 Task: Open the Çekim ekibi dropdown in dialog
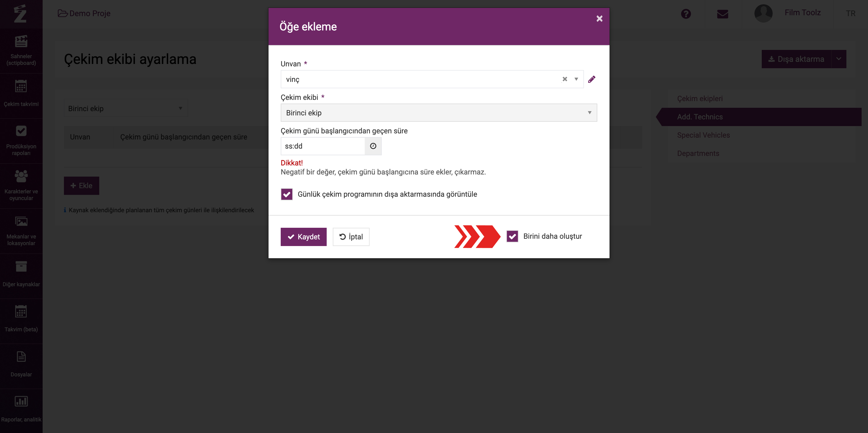coord(439,113)
